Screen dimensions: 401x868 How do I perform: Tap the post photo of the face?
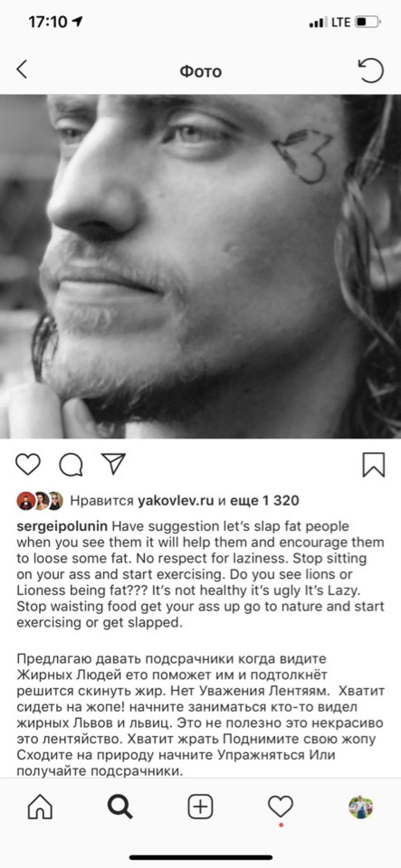200,267
